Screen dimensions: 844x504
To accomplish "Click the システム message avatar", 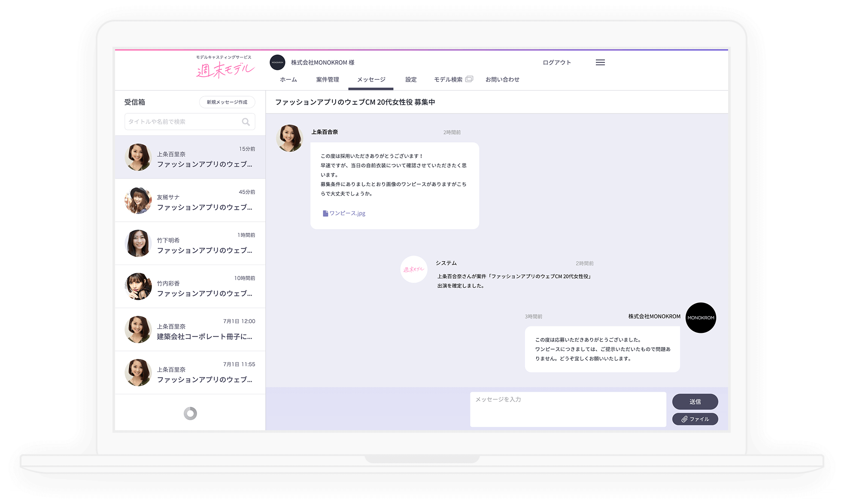I will click(414, 269).
